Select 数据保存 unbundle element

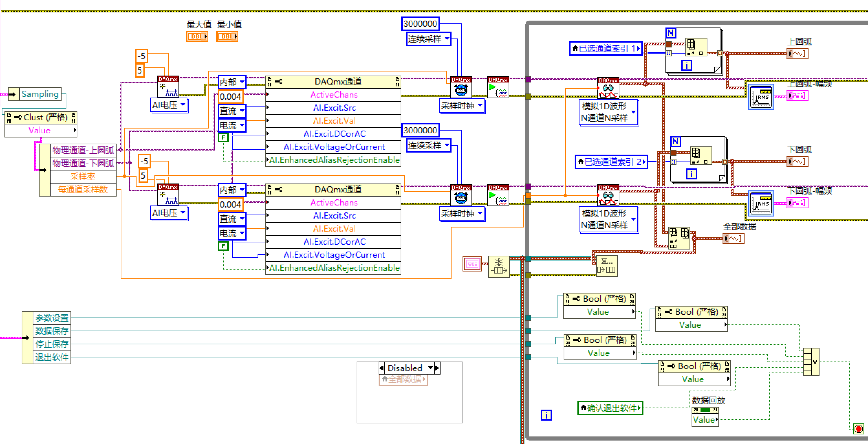(x=52, y=331)
